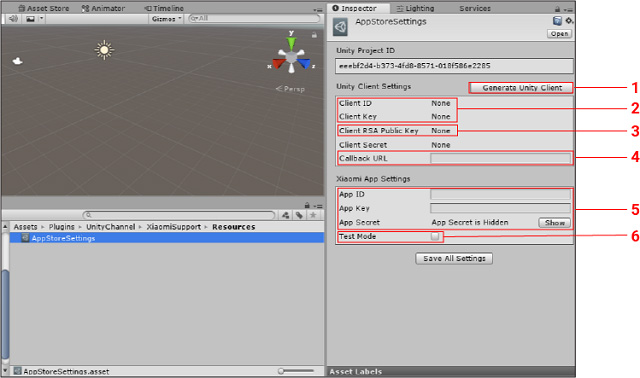Open Inspector gear settings icon
This screenshot has height=378, width=640.
tap(569, 20)
